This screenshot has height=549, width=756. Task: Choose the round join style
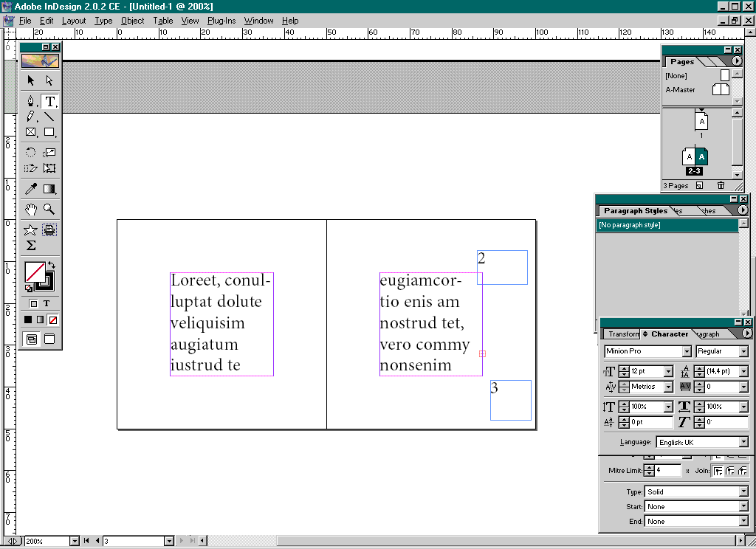730,471
